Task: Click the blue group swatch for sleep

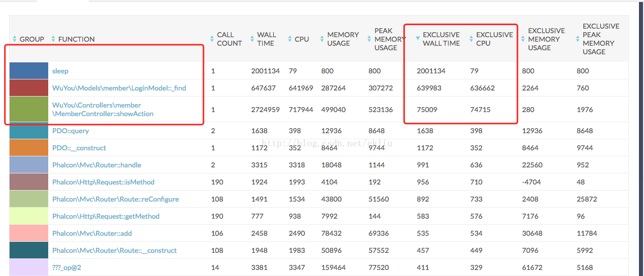Action: point(29,71)
